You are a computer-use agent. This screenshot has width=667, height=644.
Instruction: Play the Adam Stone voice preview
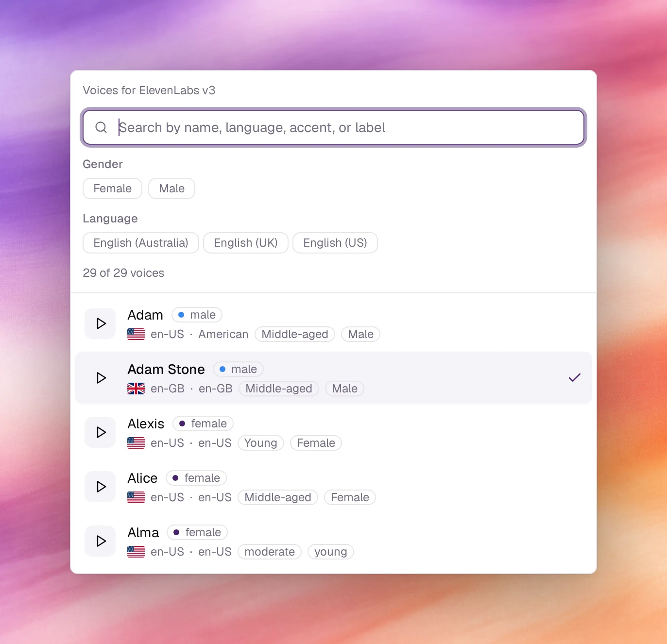point(101,378)
